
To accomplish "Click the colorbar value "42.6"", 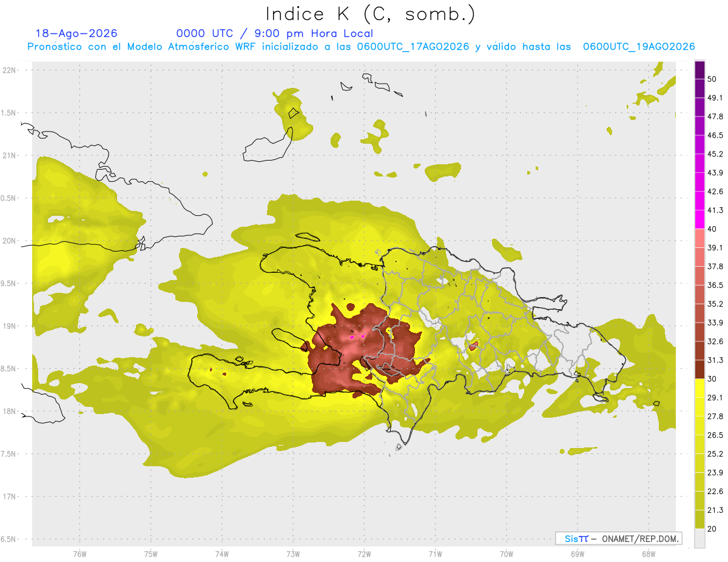I will coord(715,192).
